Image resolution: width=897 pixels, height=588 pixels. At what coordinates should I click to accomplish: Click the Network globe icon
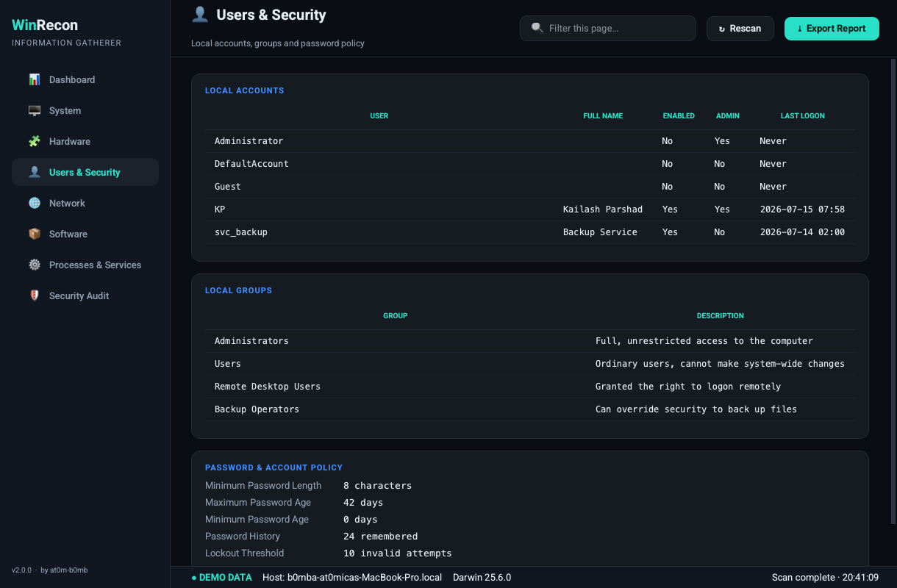[35, 203]
